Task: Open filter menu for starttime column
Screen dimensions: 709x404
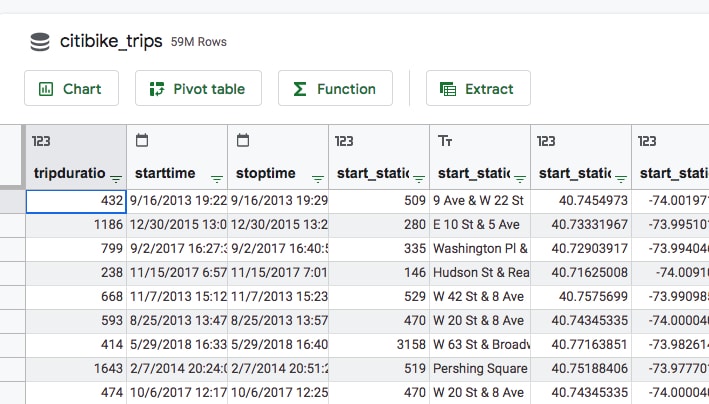Action: point(217,179)
